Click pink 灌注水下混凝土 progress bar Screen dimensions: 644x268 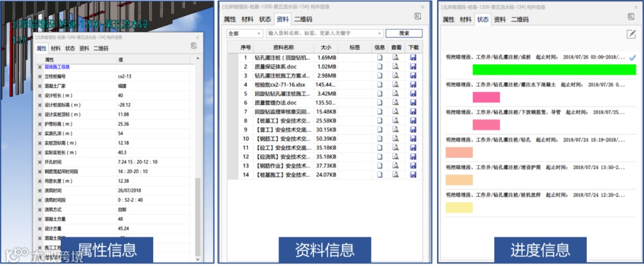[x=487, y=97]
